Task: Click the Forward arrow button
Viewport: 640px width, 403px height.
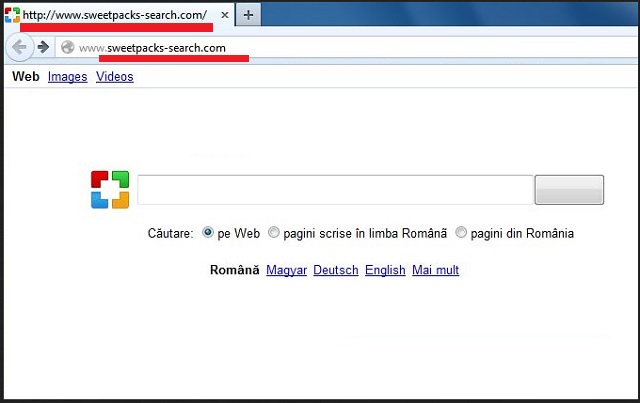Action: 43,47
